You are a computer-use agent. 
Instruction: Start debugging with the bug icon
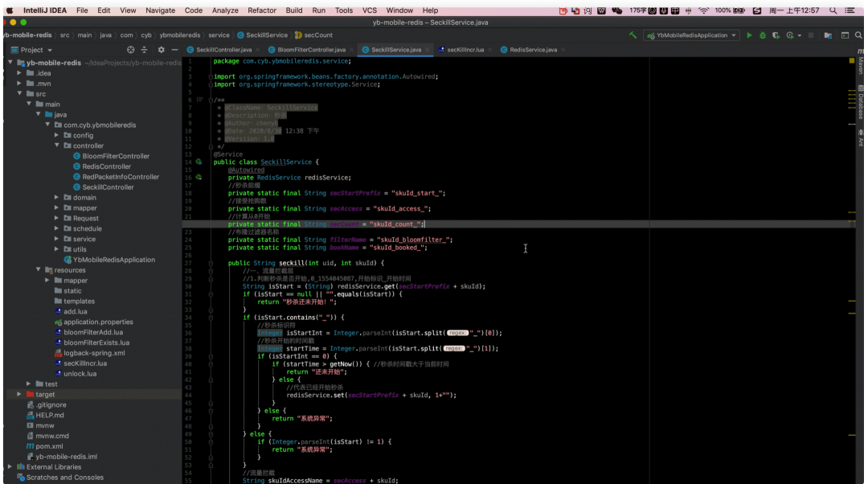pyautogui.click(x=762, y=35)
